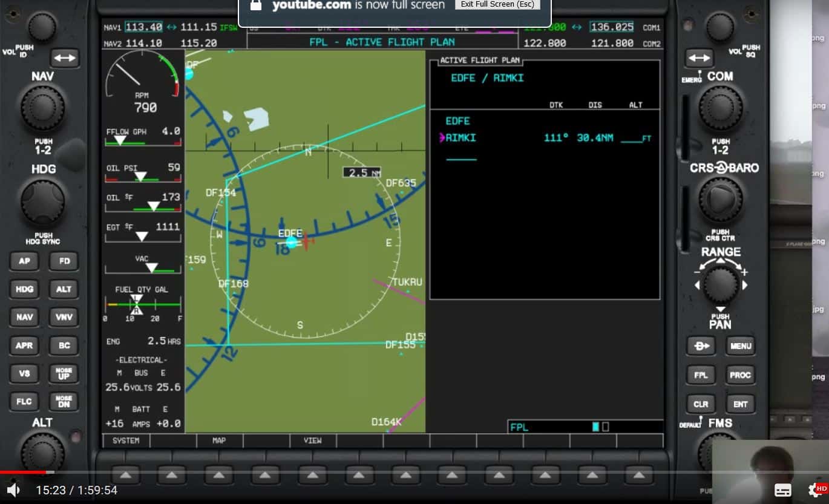This screenshot has height=504, width=829.
Task: Toggle the FD flight director button
Action: point(64,261)
